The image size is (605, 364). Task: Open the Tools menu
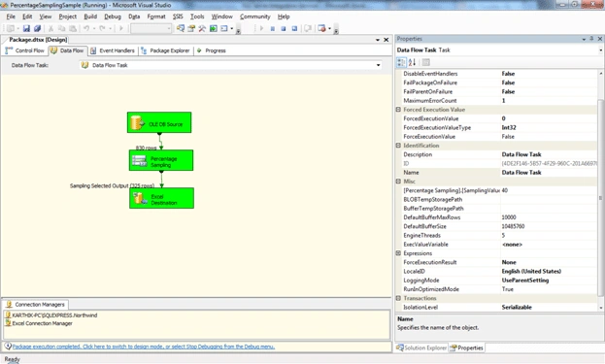[x=197, y=17]
